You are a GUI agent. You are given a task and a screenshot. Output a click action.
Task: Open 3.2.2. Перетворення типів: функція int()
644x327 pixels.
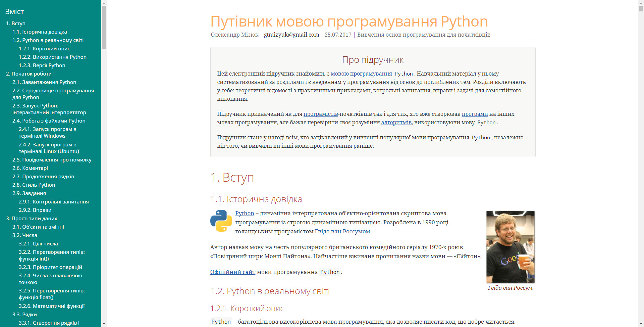[52, 255]
